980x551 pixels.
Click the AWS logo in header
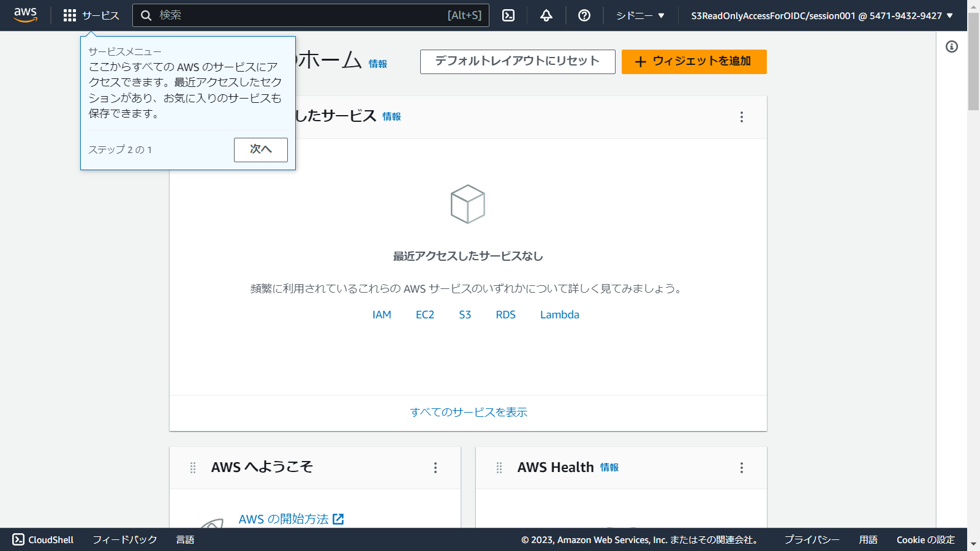point(26,15)
